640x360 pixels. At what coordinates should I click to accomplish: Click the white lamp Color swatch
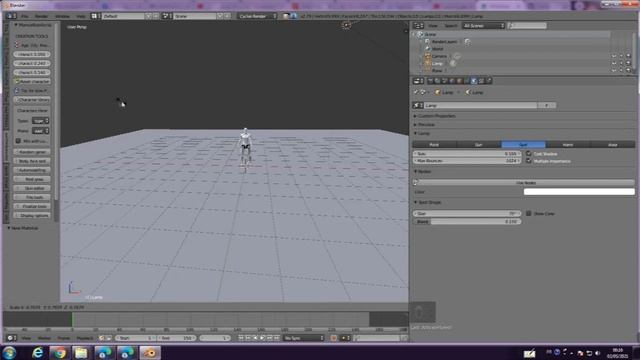coord(579,191)
